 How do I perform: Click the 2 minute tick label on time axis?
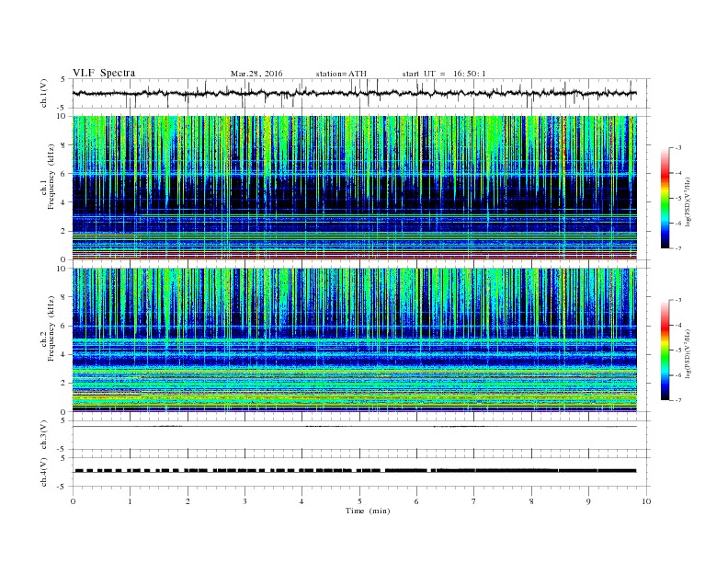(188, 501)
